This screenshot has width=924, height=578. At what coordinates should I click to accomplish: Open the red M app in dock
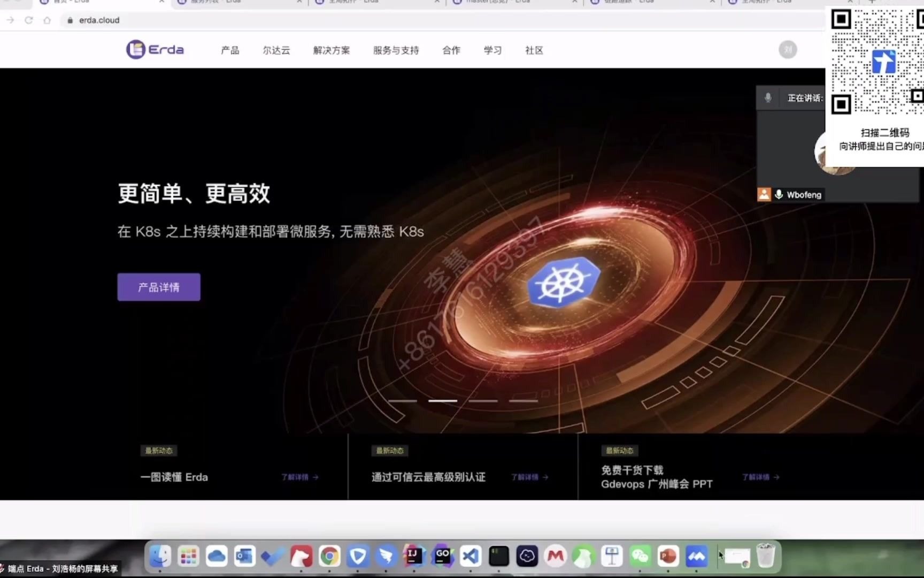(x=555, y=557)
